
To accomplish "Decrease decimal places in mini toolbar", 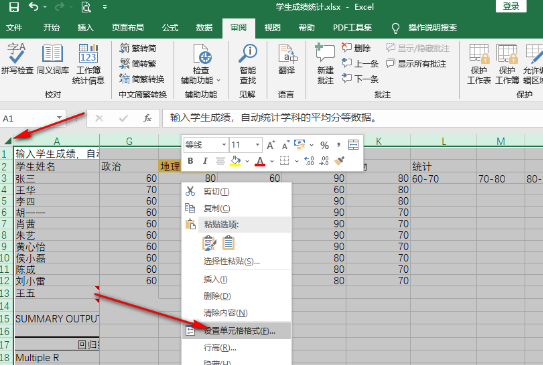I will click(x=324, y=161).
